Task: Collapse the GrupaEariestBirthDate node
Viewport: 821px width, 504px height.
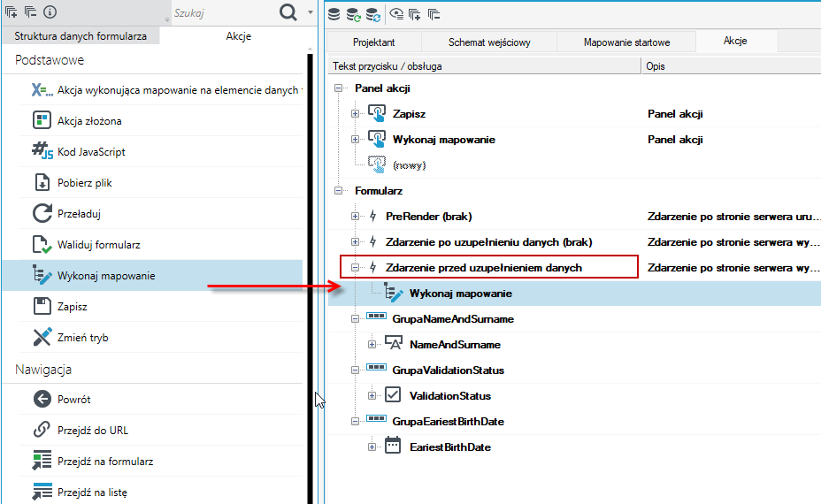Action: pos(355,421)
